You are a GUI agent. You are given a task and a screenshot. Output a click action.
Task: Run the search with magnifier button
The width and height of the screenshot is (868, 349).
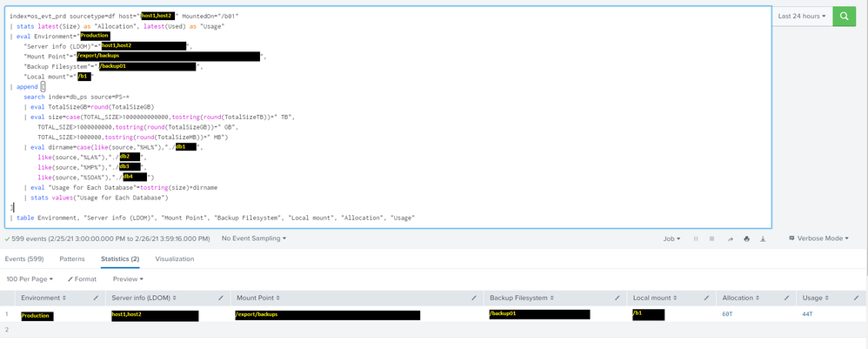844,17
